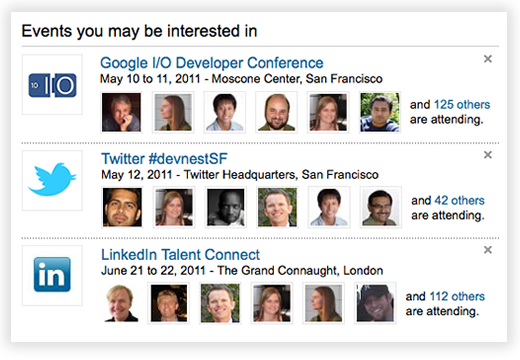Open the LinkedIn Talent Connect event link

click(x=180, y=255)
